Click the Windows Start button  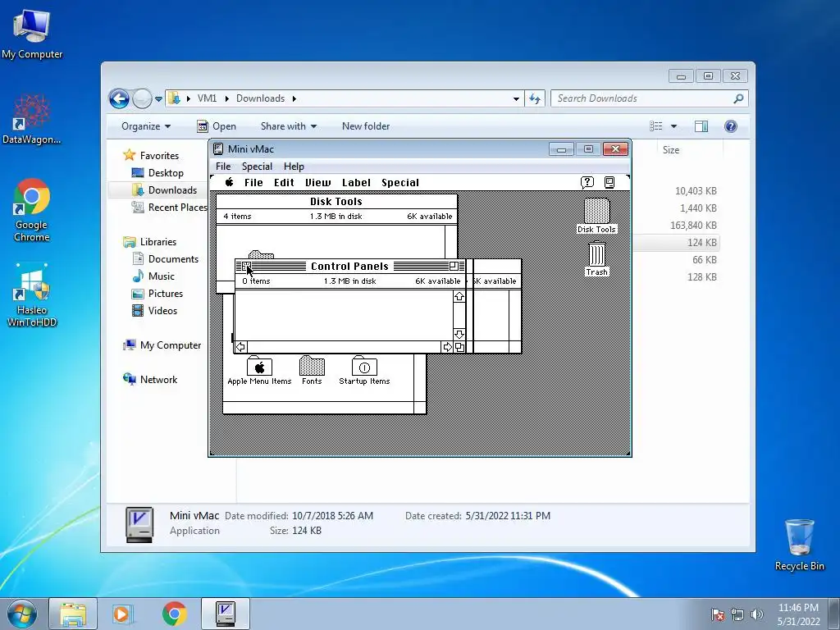pyautogui.click(x=21, y=614)
